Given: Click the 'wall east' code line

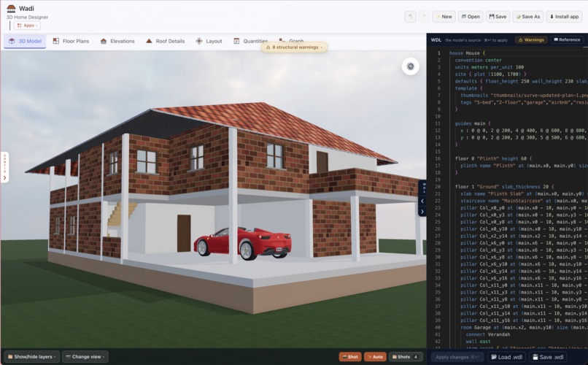Looking at the screenshot, I should [478, 342].
